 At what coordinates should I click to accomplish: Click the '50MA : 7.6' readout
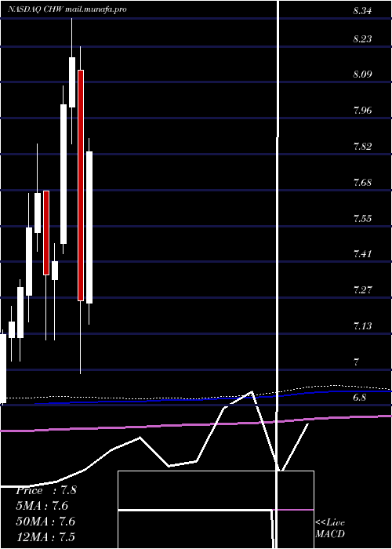click(45, 521)
